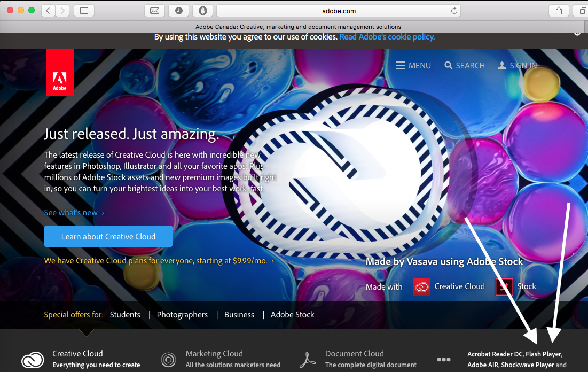Click Stock label under Made with
The image size is (588, 372).
point(527,286)
